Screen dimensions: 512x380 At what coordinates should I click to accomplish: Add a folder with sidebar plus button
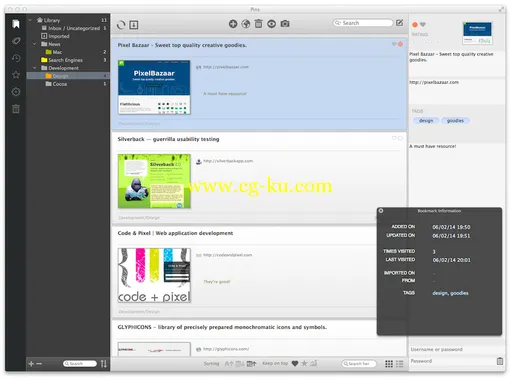(31, 364)
